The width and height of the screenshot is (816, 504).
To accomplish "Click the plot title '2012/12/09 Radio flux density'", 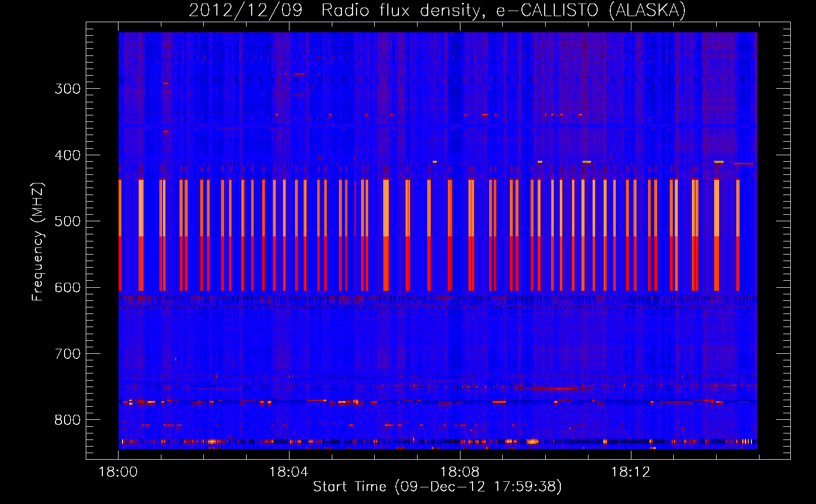I will click(437, 10).
